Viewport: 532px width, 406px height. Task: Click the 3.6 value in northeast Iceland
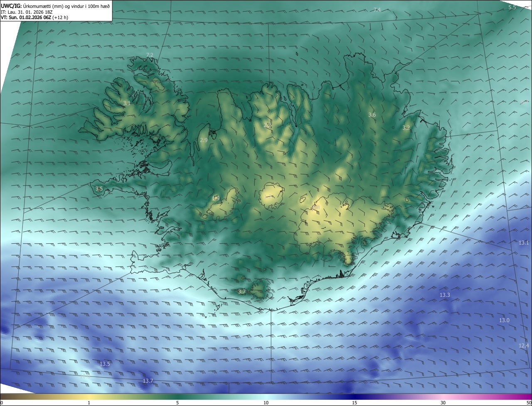point(372,115)
